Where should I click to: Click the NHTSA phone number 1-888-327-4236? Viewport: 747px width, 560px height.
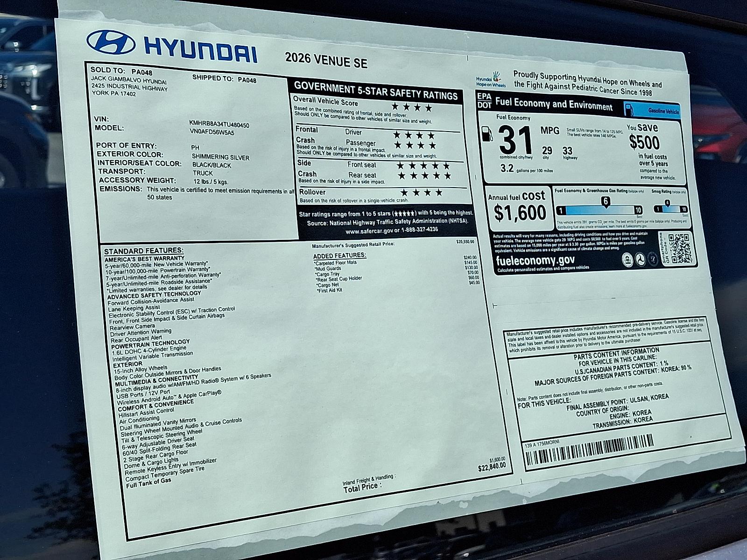[x=419, y=230]
